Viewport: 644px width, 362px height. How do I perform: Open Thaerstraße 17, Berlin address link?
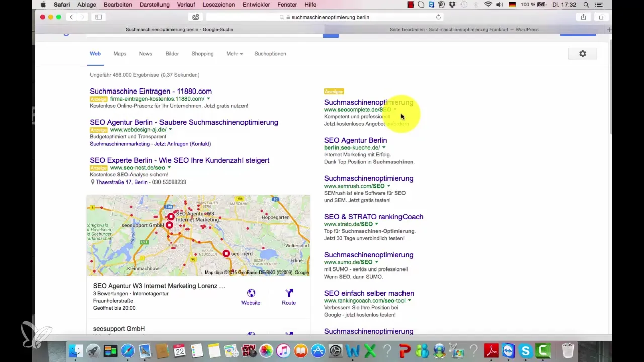[x=122, y=182]
